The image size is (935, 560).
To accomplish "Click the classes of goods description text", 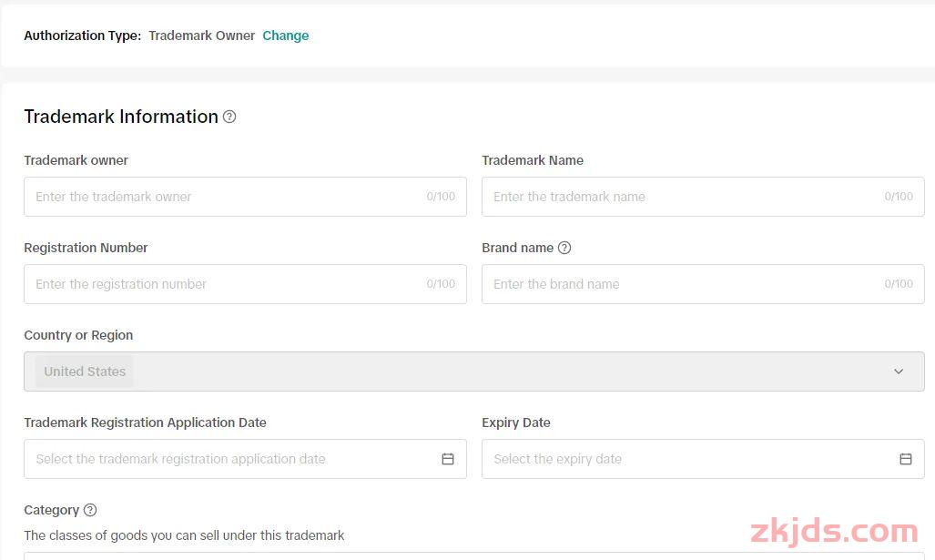I will coord(184,535).
